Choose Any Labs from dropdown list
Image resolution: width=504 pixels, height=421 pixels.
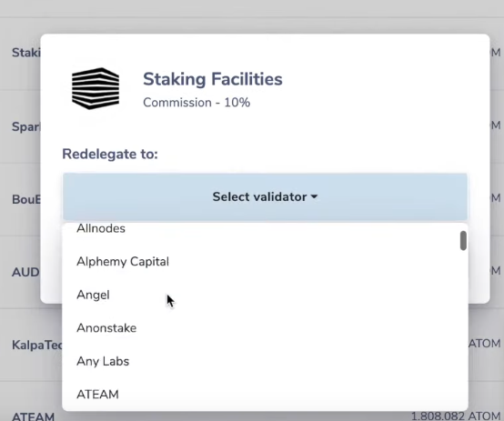103,362
